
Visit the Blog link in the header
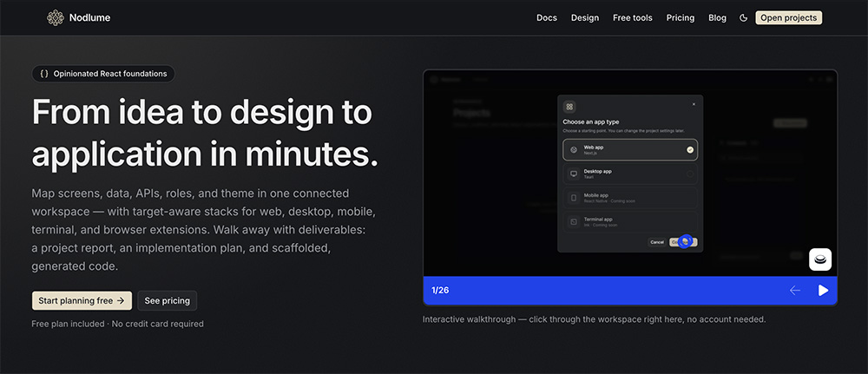[718, 17]
